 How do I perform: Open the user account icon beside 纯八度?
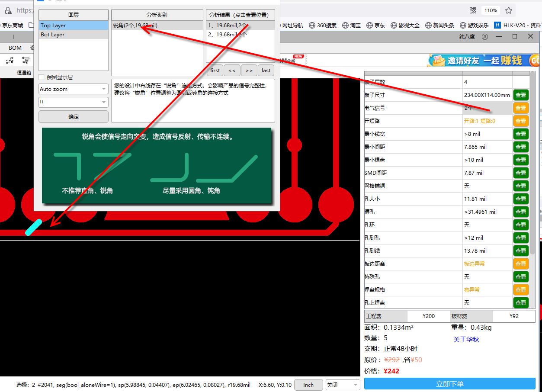click(x=485, y=37)
